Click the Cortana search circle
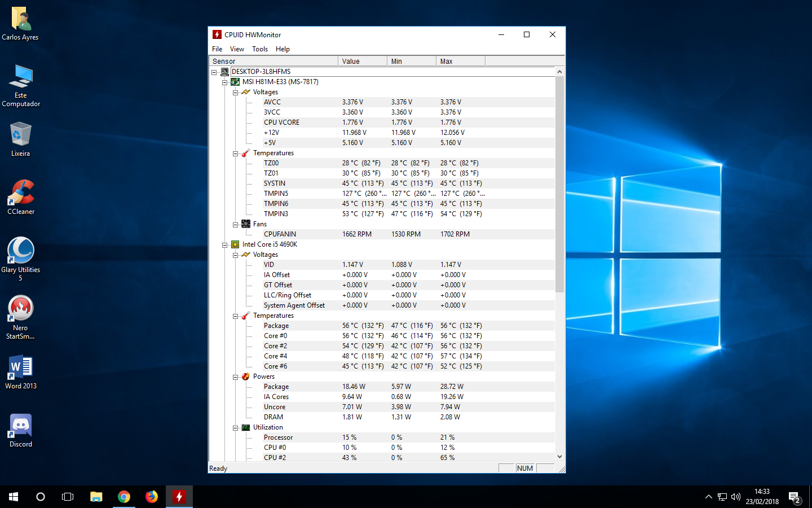This screenshot has height=508, width=812. click(41, 497)
